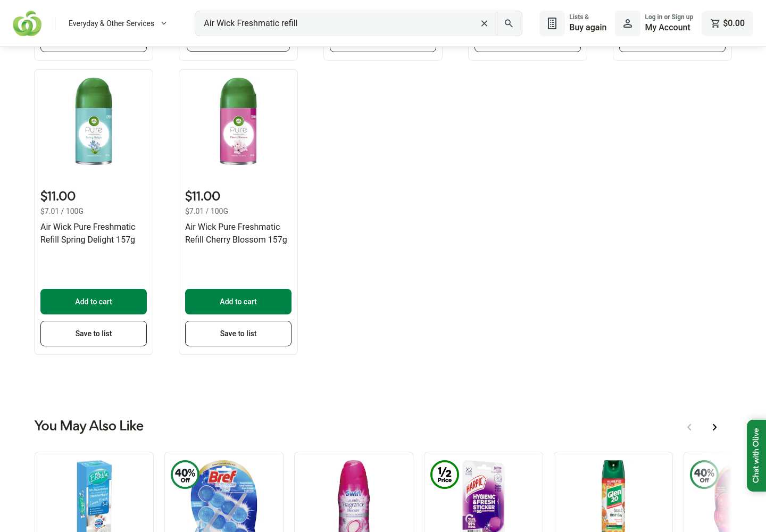Add Cherry Blossom refill to cart
Image resolution: width=766 pixels, height=532 pixels.
coord(238,302)
